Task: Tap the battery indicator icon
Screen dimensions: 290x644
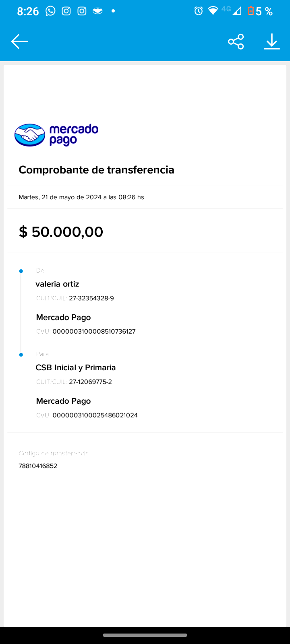Action: click(251, 11)
